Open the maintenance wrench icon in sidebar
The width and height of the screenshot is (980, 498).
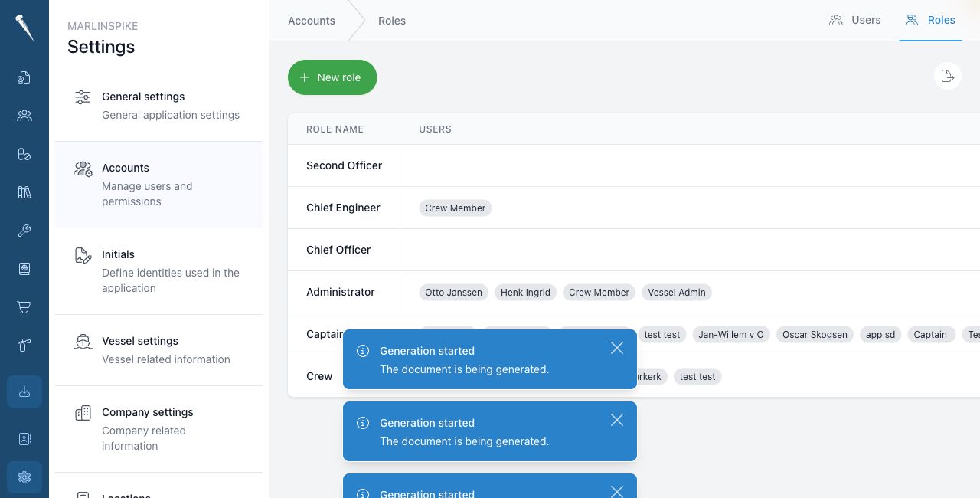click(x=24, y=231)
